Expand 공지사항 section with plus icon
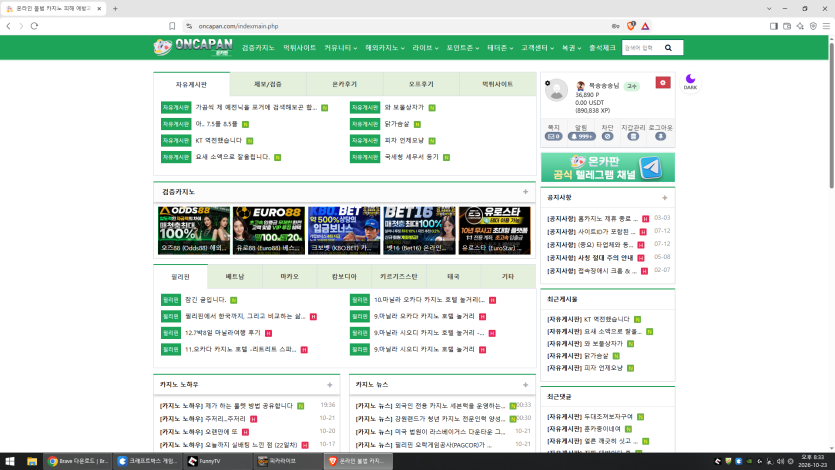This screenshot has height=470, width=835. [x=665, y=197]
